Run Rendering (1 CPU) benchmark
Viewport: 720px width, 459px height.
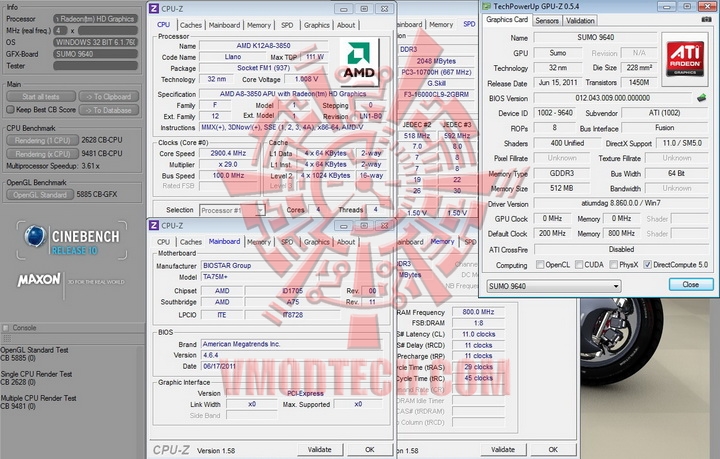click(x=42, y=140)
